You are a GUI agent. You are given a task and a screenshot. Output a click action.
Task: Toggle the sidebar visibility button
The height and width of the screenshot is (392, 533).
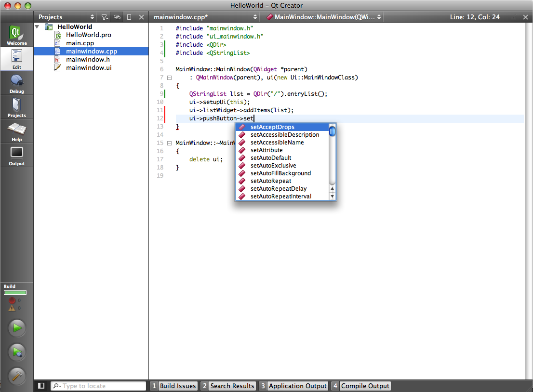[41, 386]
